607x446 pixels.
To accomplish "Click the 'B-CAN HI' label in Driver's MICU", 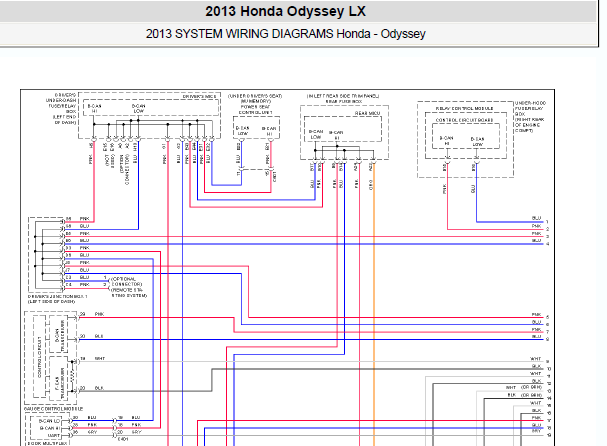I will click(x=94, y=108).
